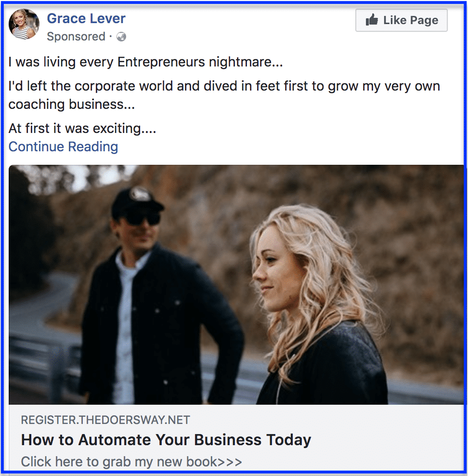Click 'Click here to grab my new book' text

click(x=119, y=462)
